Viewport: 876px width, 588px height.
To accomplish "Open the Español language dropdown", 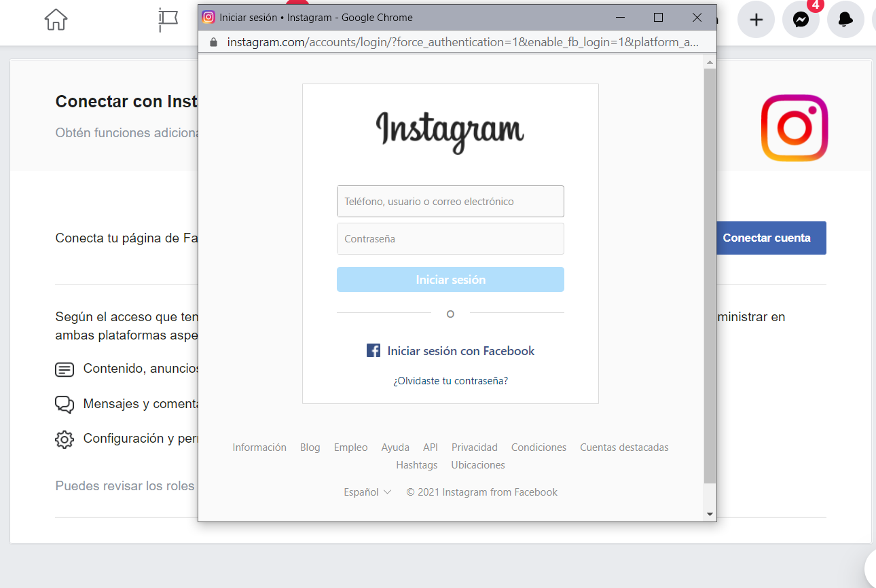I will [x=367, y=492].
